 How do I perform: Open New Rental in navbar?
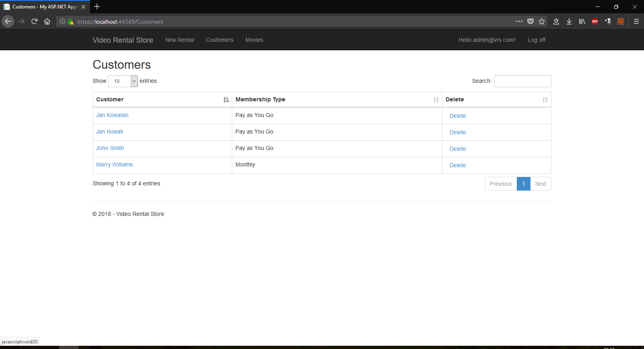click(180, 40)
